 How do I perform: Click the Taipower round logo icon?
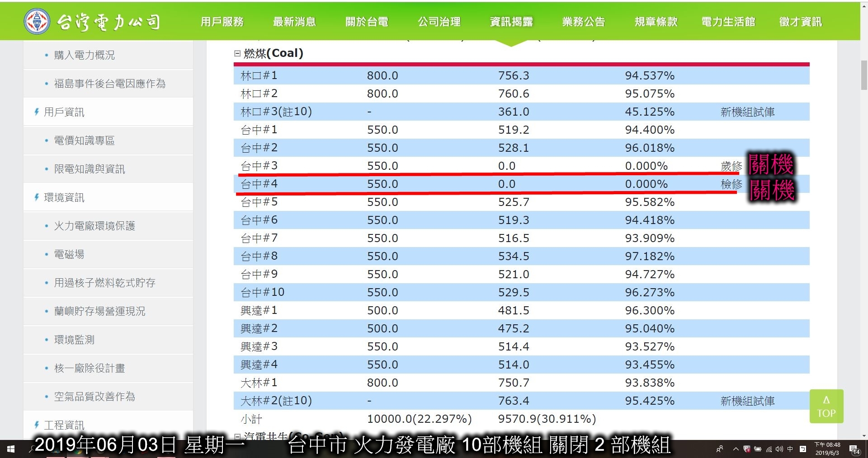(x=37, y=21)
